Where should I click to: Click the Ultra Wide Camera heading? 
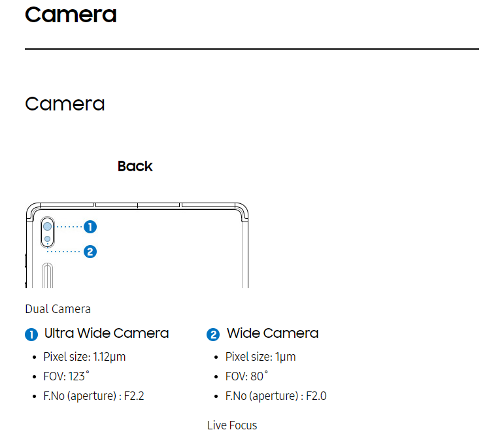(107, 333)
